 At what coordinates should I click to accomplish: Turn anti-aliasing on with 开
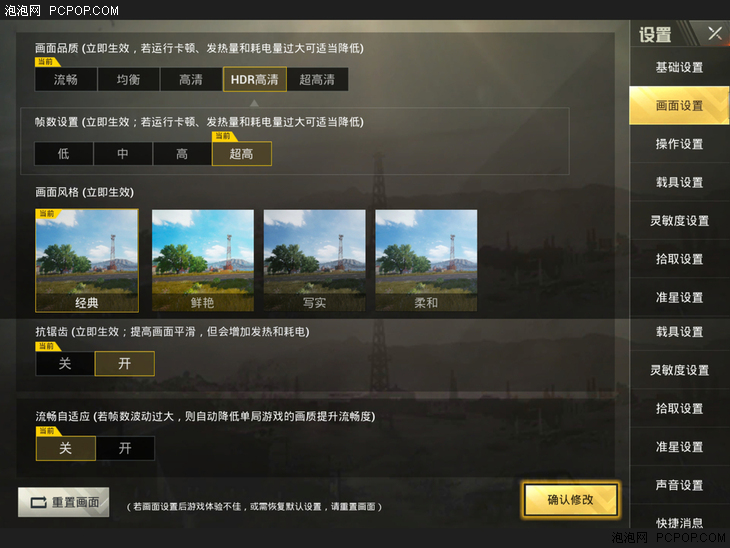[x=125, y=364]
